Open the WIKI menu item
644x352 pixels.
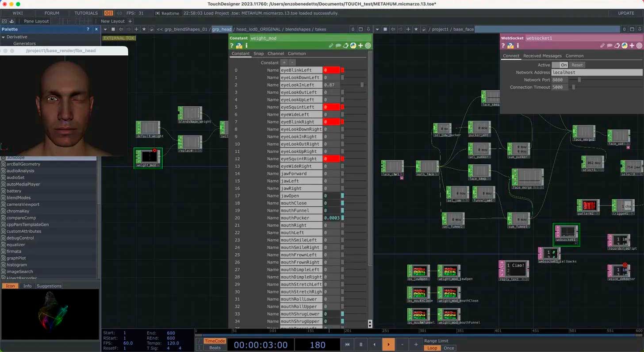[18, 13]
